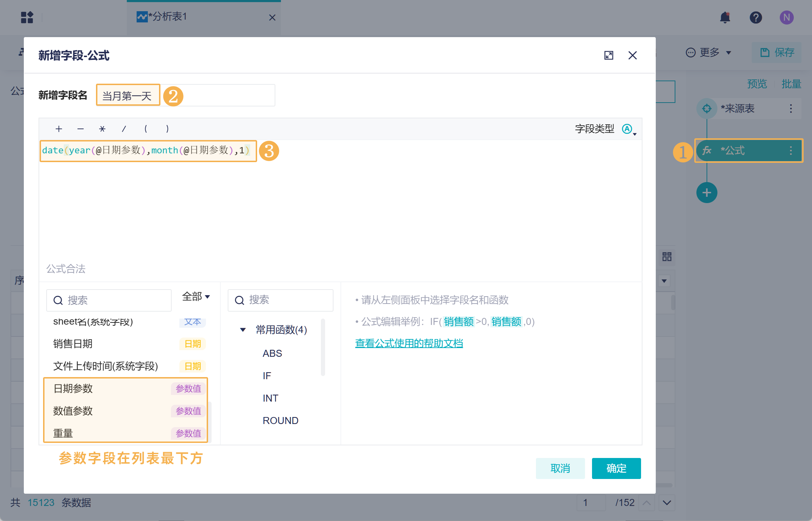Open user avatar N menu
Image resolution: width=812 pixels, height=521 pixels.
786,17
